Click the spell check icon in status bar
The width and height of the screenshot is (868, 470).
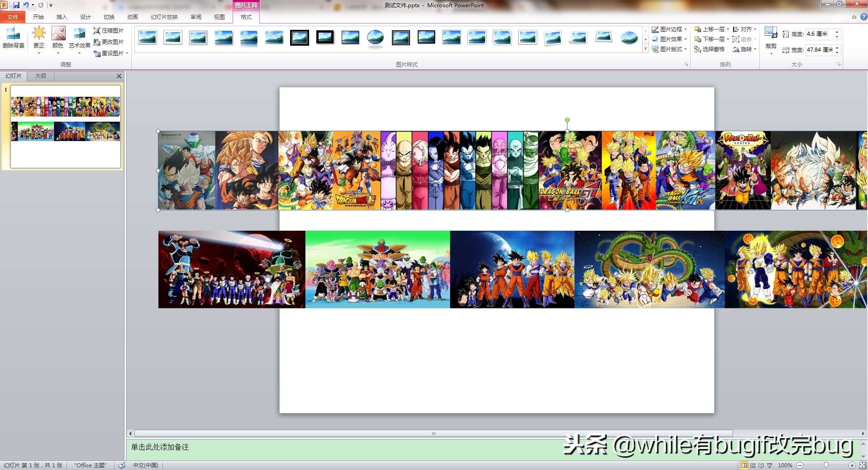pos(122,465)
